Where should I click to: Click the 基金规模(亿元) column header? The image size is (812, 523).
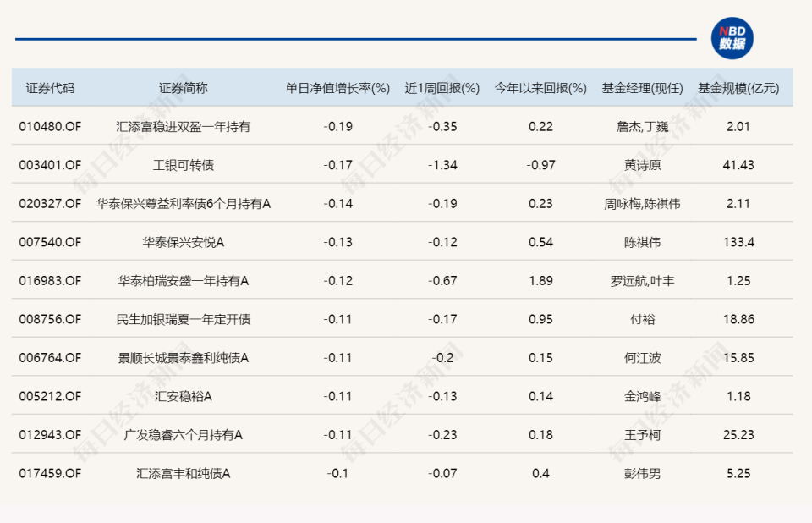pos(738,85)
